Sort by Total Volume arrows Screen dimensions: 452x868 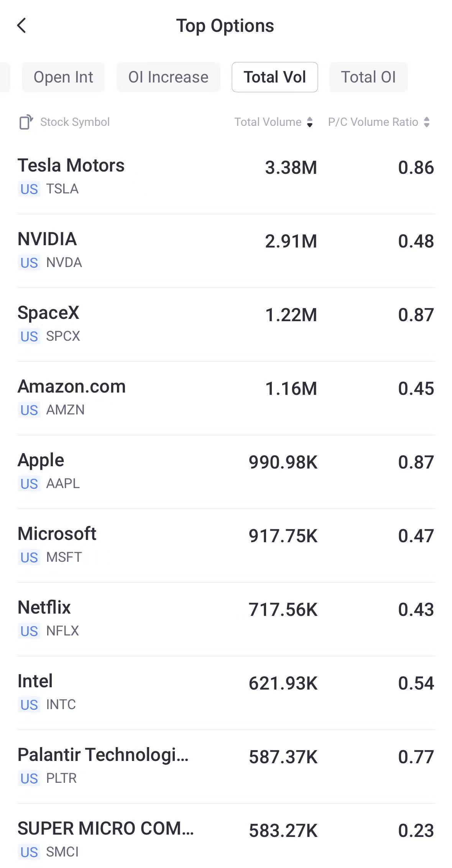pyautogui.click(x=310, y=122)
